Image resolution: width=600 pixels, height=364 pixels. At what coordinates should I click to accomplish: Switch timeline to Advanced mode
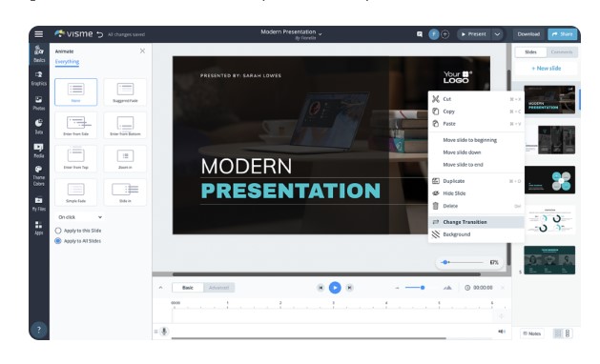pyautogui.click(x=218, y=288)
